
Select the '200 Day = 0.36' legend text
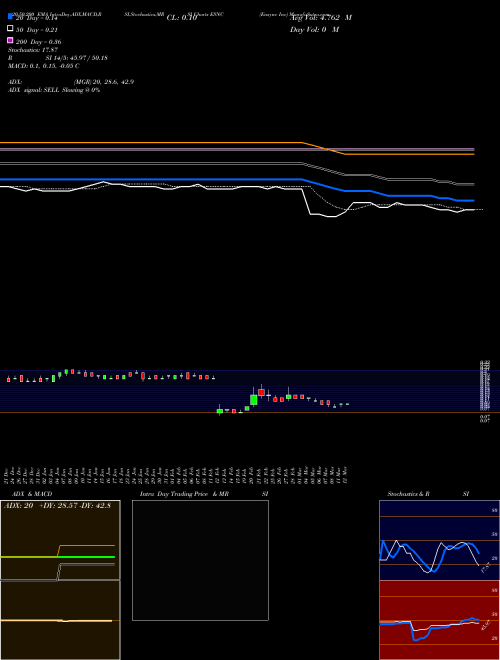[38, 42]
